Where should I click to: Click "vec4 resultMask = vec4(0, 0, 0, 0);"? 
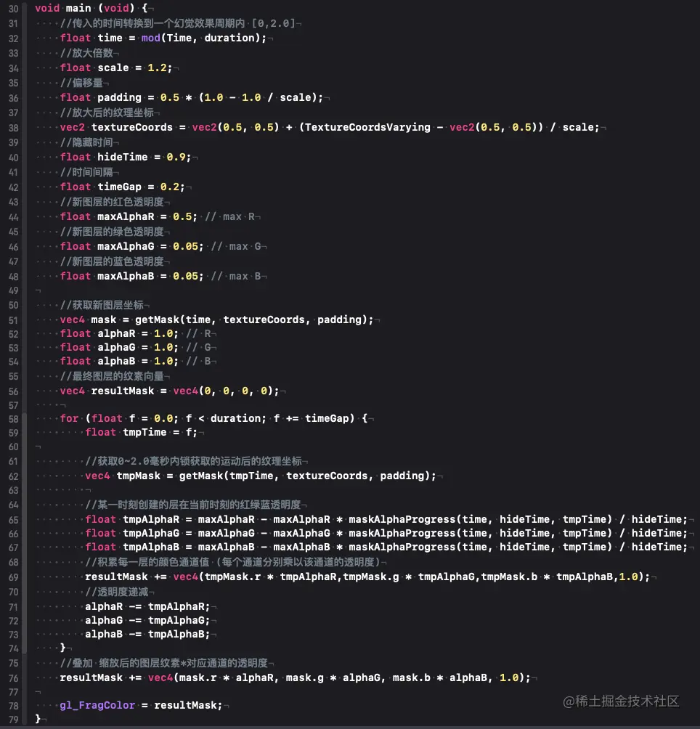[x=169, y=391]
